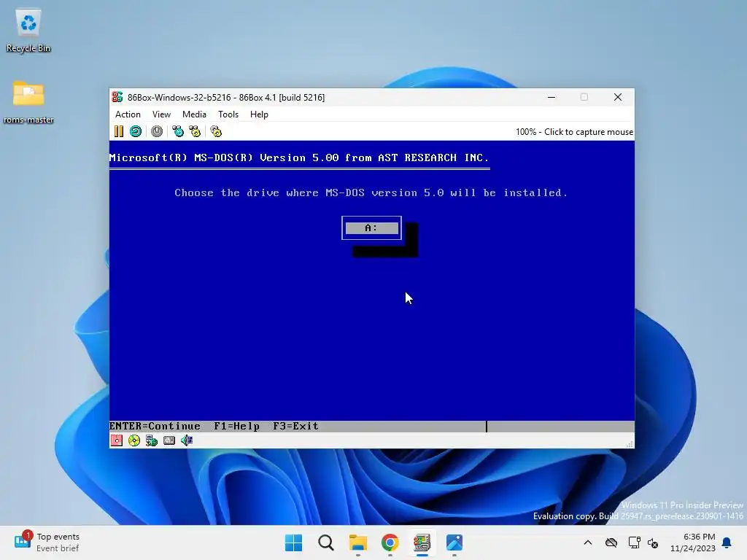Open Top events widget
The image size is (747, 560).
tap(47, 542)
